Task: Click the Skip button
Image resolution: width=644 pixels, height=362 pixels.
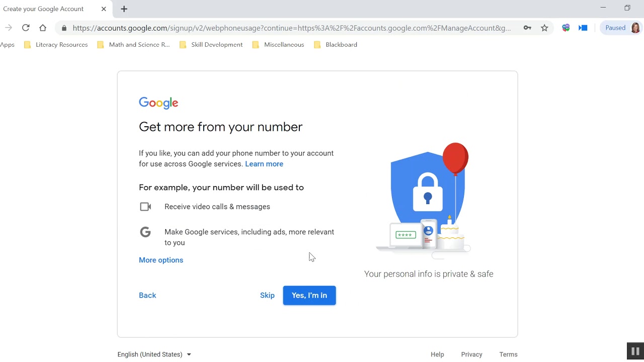Action: (x=267, y=295)
